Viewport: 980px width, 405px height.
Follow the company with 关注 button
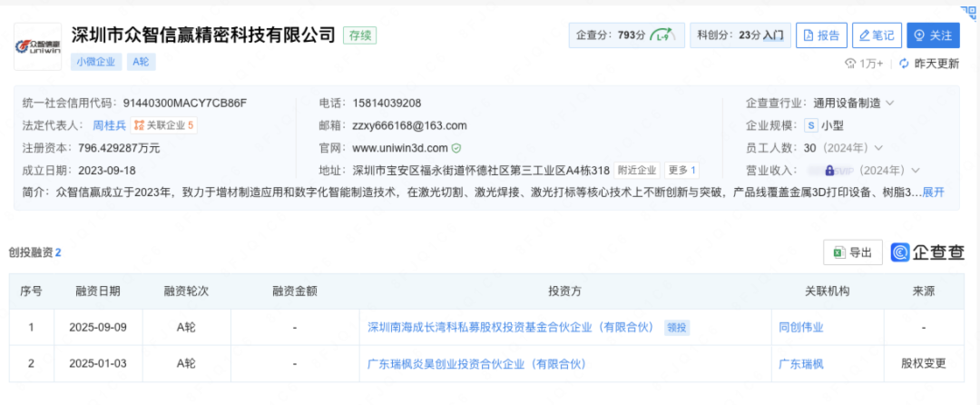[x=933, y=35]
